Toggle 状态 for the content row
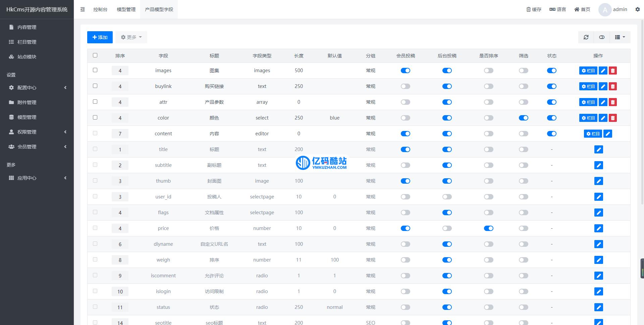 [552, 134]
